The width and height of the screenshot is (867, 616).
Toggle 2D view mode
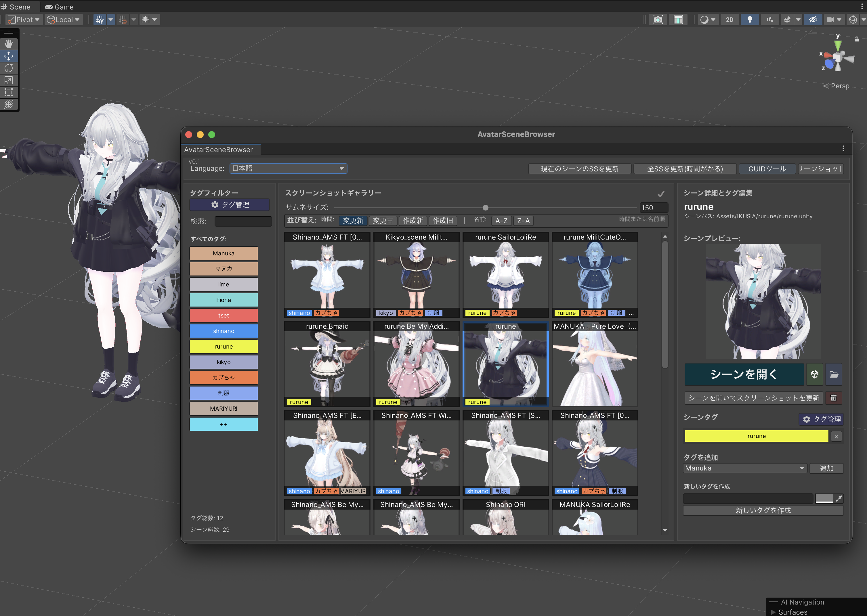click(x=729, y=19)
